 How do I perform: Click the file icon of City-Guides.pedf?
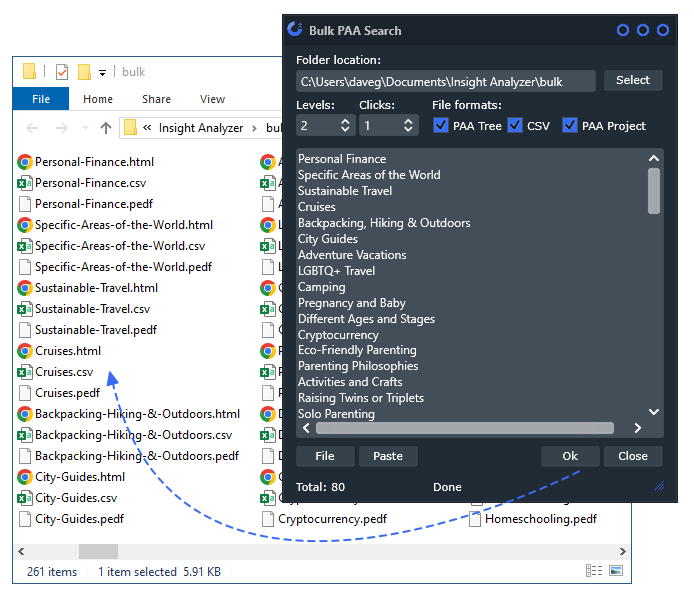[25, 519]
